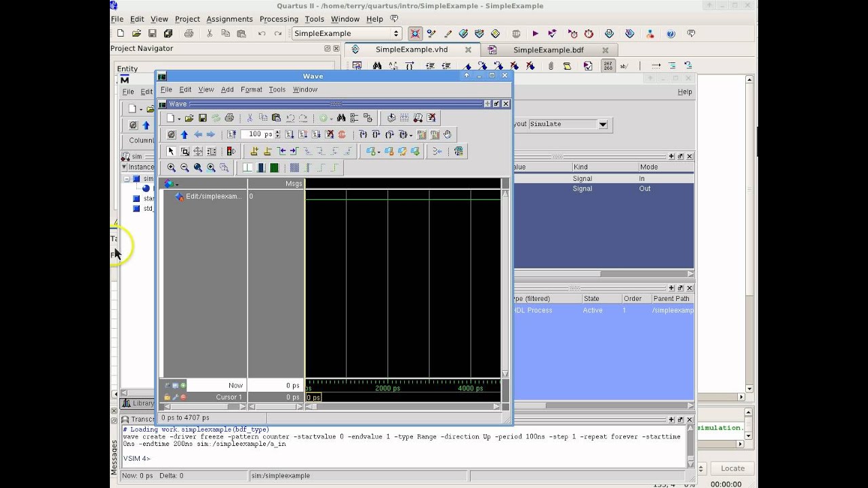Screen dimensions: 868x488
Task: Click the Instance column sort arrow
Action: [124, 167]
